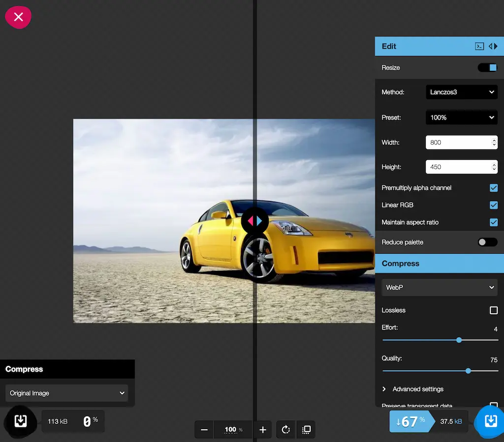Click the 0% label in the left panel
Screen dimensions: 504x442
[x=91, y=421]
